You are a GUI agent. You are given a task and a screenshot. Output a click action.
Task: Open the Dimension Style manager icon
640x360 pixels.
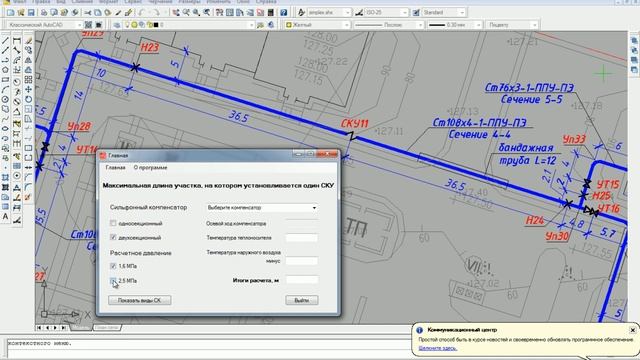click(359, 13)
